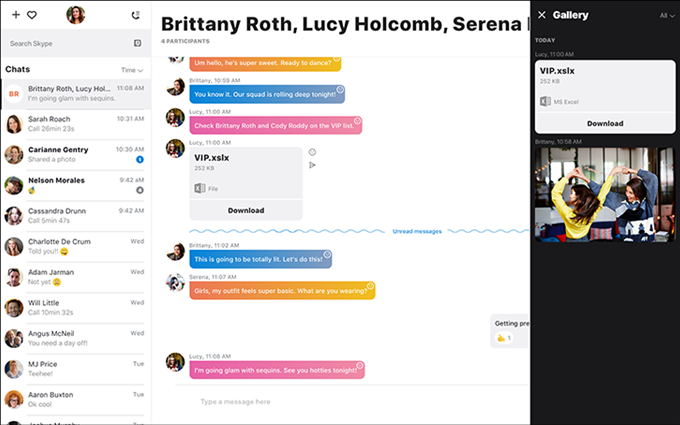This screenshot has height=425, width=680.
Task: React to 'I'm going glam with sequins' message
Action: (x=360, y=365)
